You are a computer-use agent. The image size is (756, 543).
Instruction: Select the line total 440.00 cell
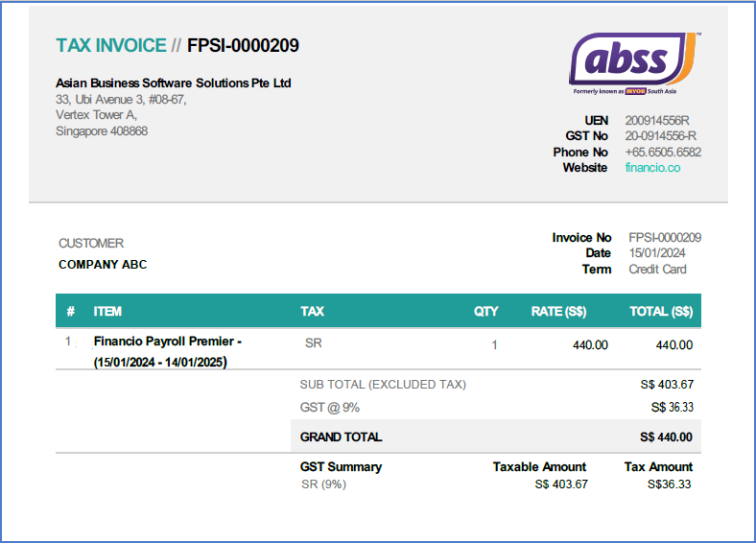coord(674,345)
